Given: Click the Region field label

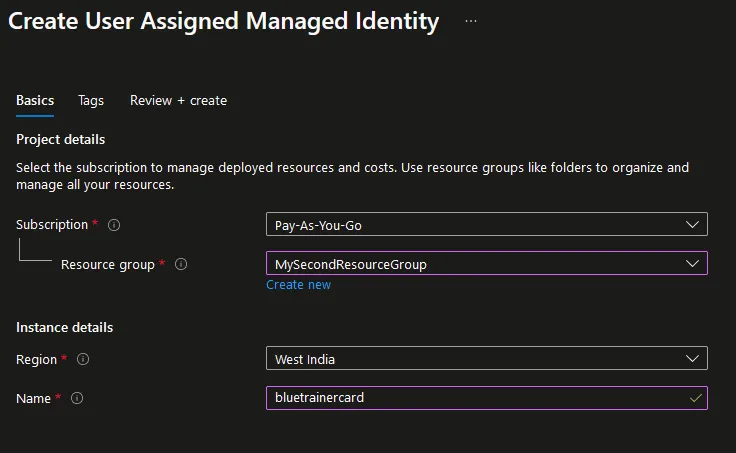Looking at the screenshot, I should pyautogui.click(x=36, y=359).
